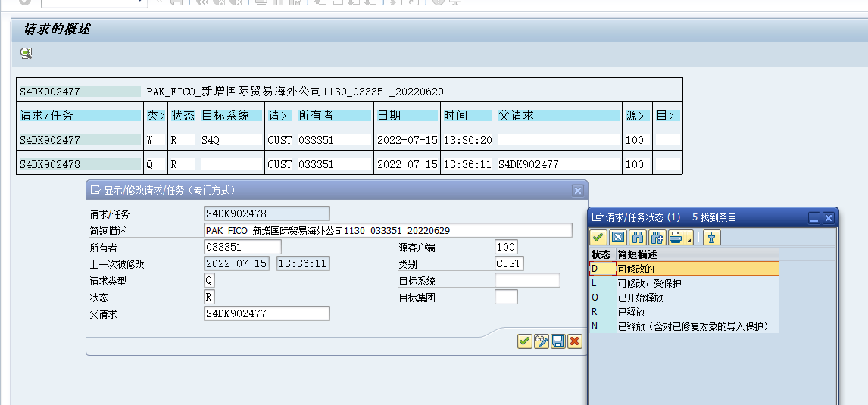
Task: Click the 父请求 field containing S4DK902477
Action: (x=267, y=313)
